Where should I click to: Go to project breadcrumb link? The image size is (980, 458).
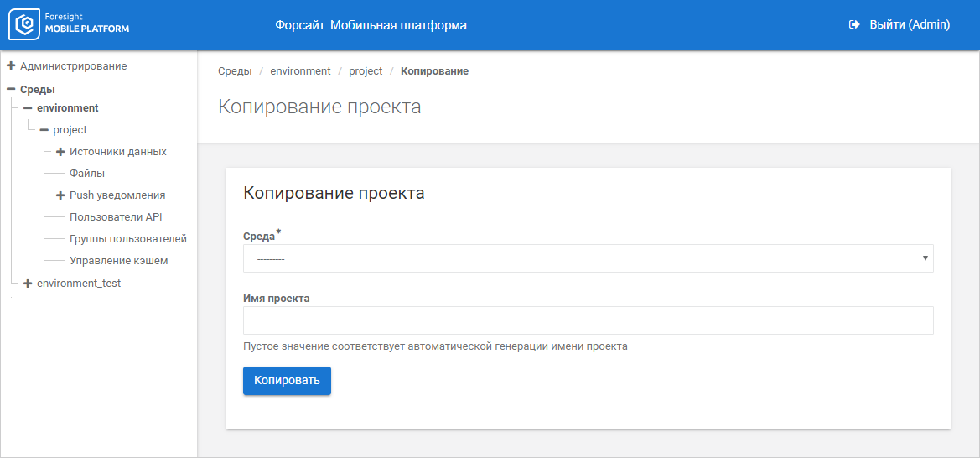(366, 71)
